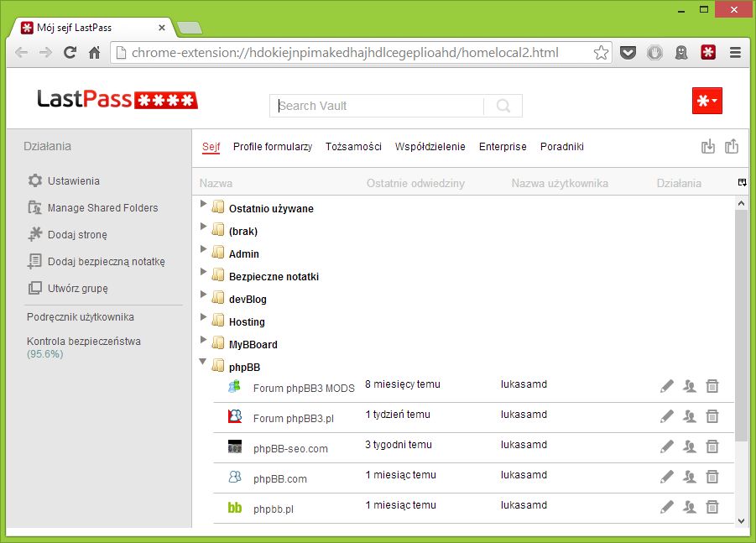Bookmark this page with the star
The width and height of the screenshot is (756, 543).
point(601,52)
